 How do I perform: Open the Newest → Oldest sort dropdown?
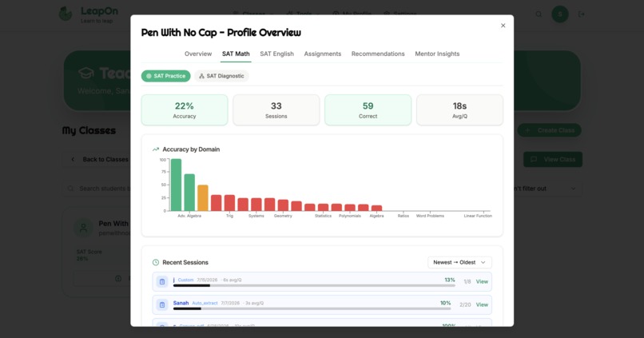[x=459, y=262]
